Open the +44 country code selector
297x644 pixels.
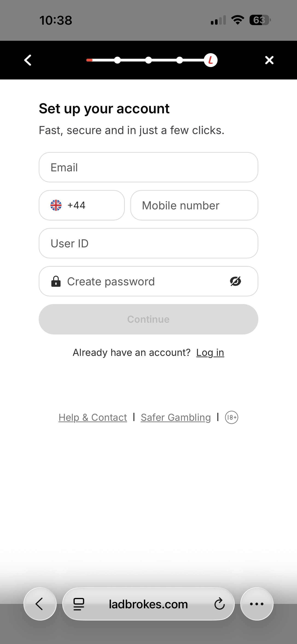point(82,205)
